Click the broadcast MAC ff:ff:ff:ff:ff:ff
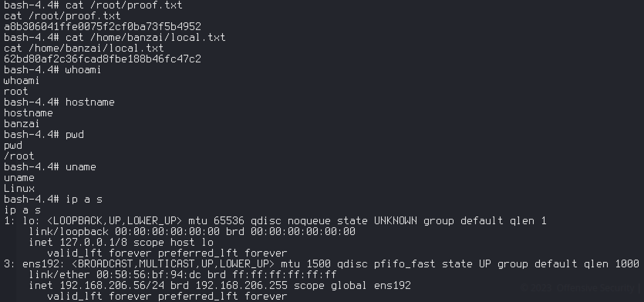 284,275
